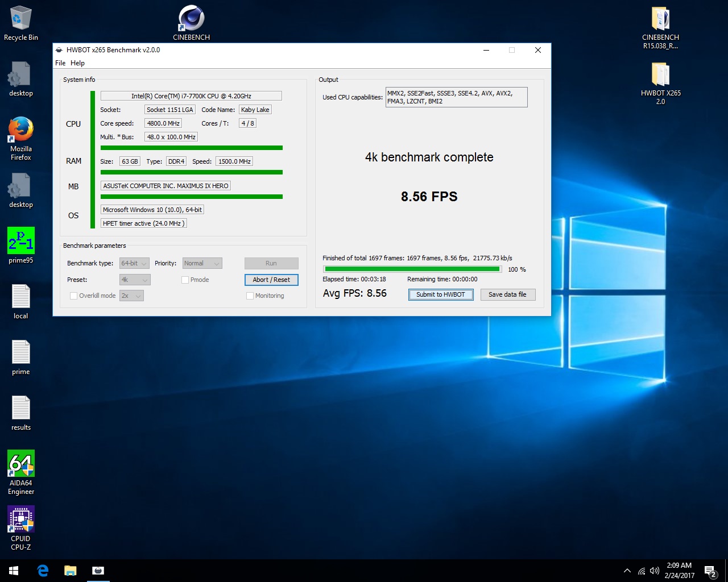Click the Socket 1151 LGA field
This screenshot has width=728, height=582.
[x=169, y=110]
